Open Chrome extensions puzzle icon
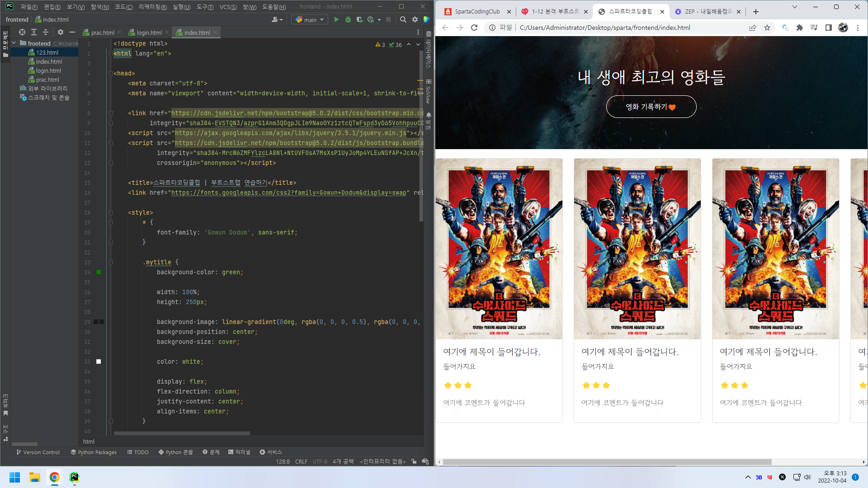Image resolution: width=868 pixels, height=488 pixels. pos(800,28)
